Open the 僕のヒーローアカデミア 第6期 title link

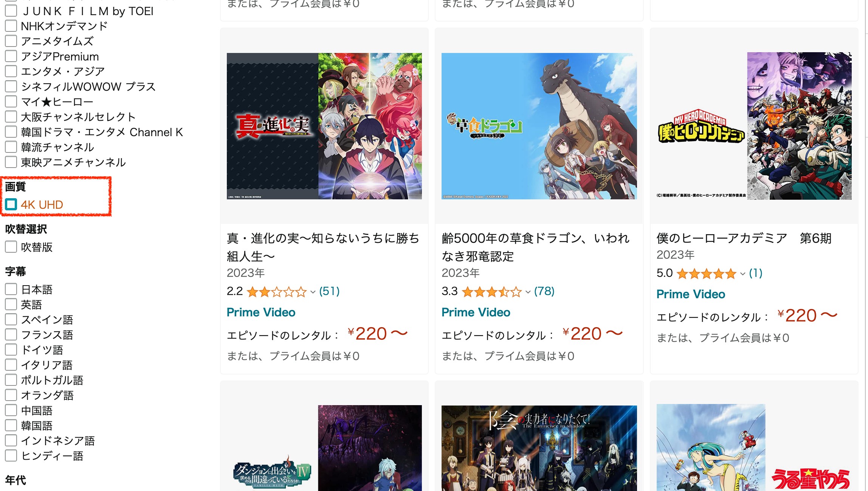point(744,238)
